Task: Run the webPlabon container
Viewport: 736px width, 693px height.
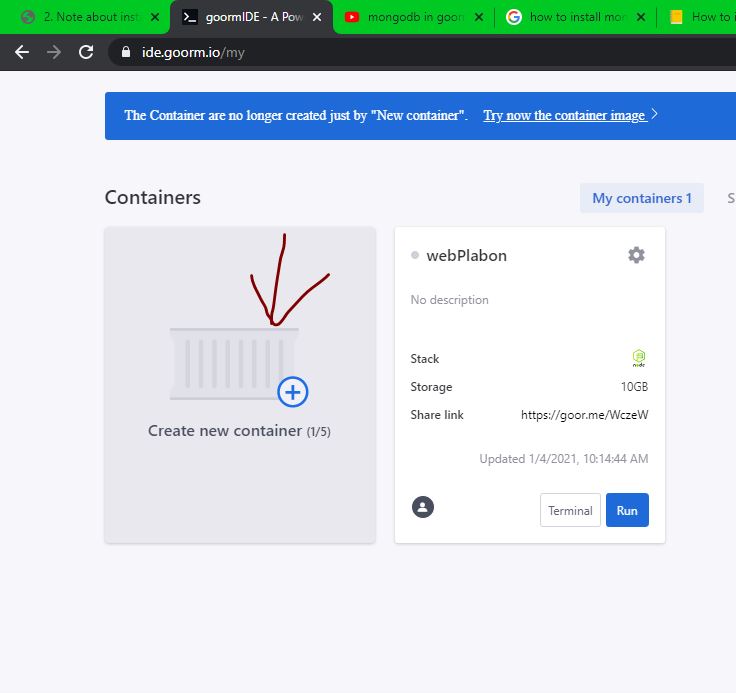Action: (627, 510)
